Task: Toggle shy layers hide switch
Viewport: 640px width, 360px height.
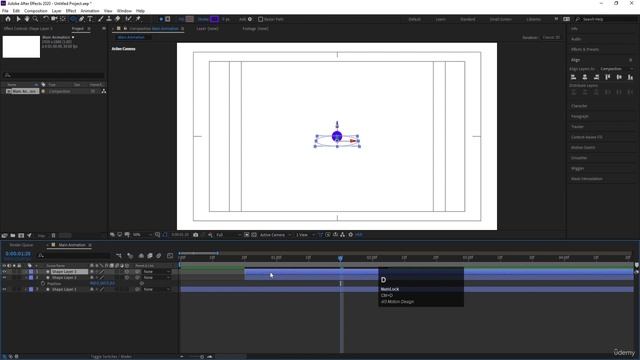Action: coord(141,256)
